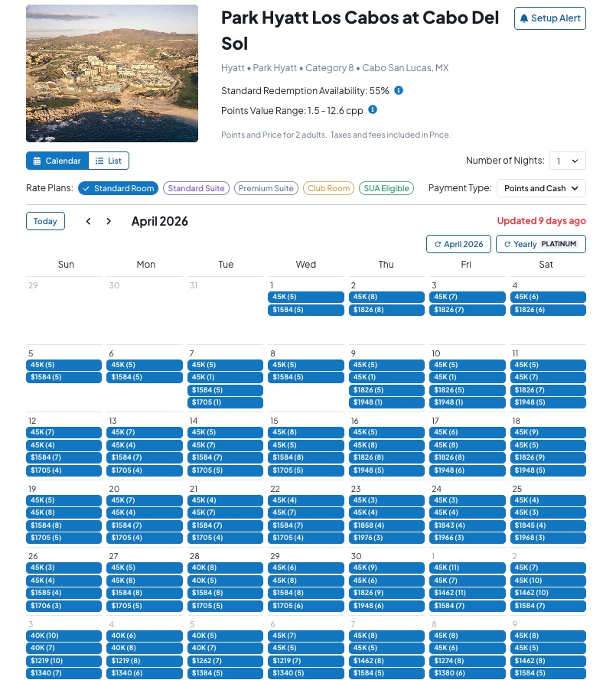Image resolution: width=616 pixels, height=680 pixels.
Task: Click the Today button
Action: (45, 221)
